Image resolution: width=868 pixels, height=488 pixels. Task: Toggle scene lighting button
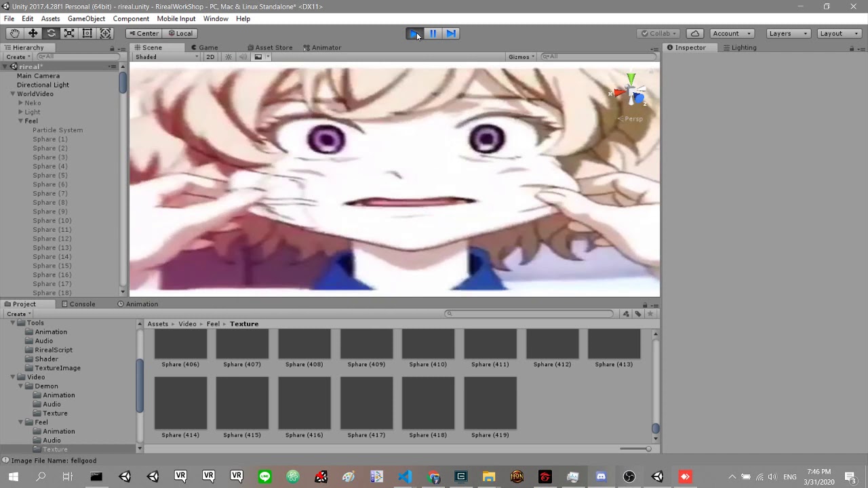click(229, 57)
